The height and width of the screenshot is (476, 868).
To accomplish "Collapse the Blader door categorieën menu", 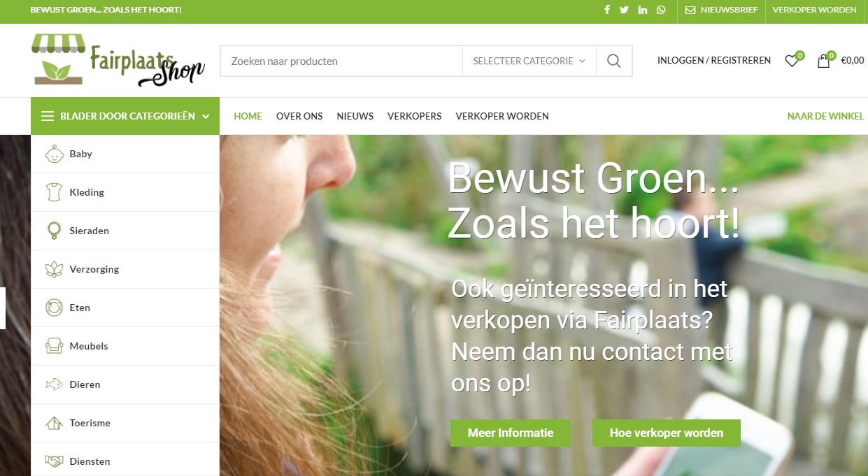I will 125,116.
